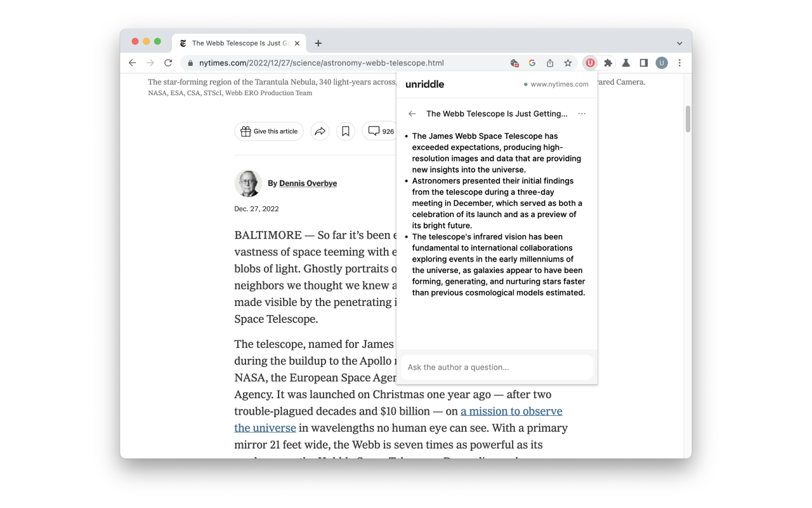Click the Chrome Labs flask icon
The image size is (812, 508).
coord(626,63)
